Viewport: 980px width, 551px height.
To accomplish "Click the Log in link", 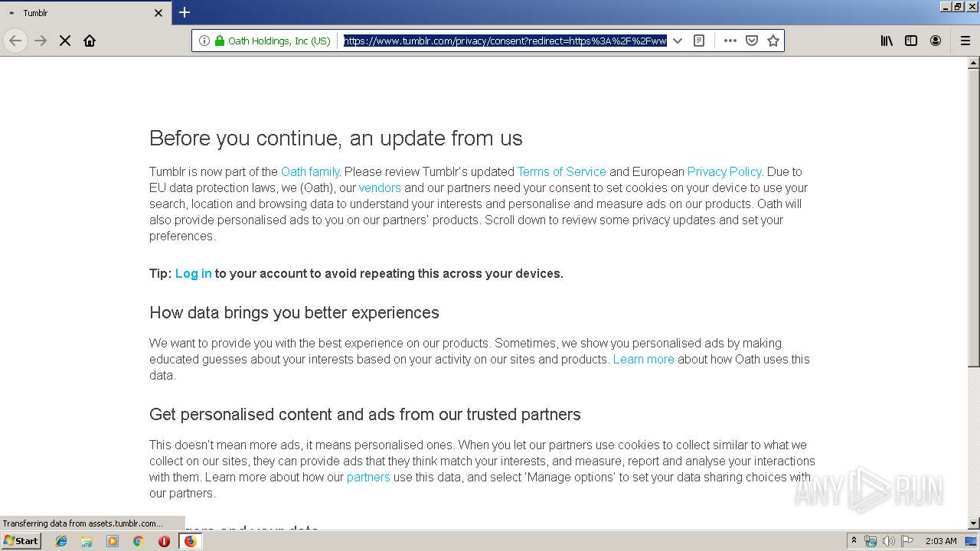I will [x=193, y=273].
